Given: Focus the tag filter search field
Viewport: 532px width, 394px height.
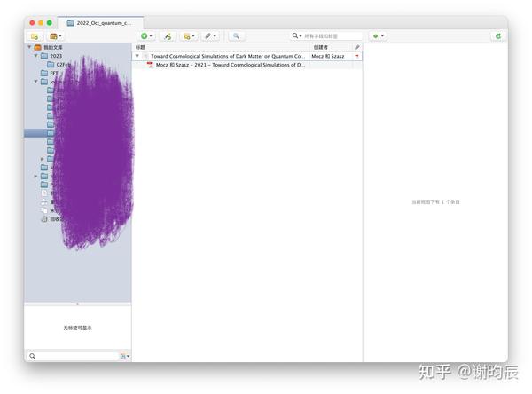Looking at the screenshot, I should [73, 356].
